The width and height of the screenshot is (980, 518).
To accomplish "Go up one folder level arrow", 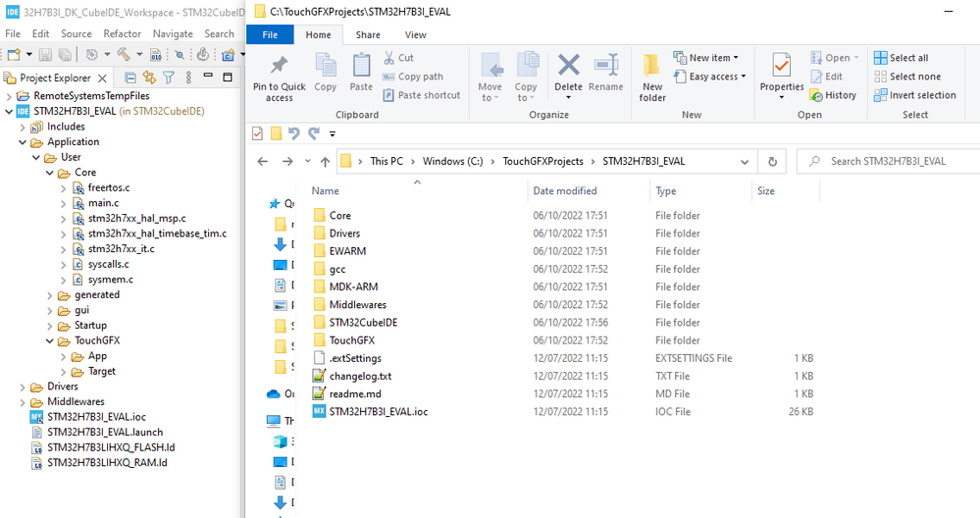I will tap(325, 161).
